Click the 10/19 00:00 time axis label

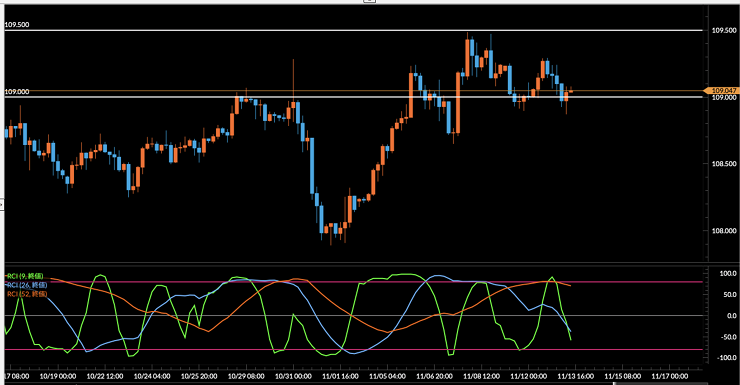(x=58, y=376)
